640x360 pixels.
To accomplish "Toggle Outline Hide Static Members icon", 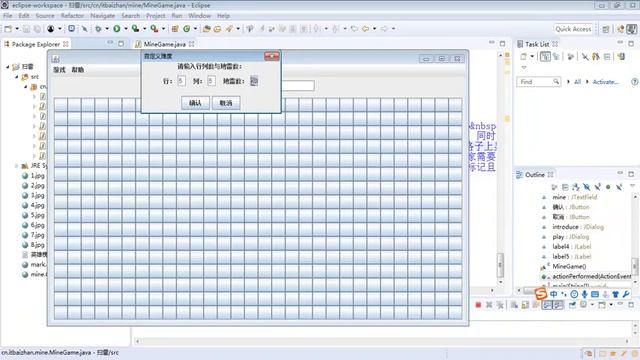I will (598, 187).
